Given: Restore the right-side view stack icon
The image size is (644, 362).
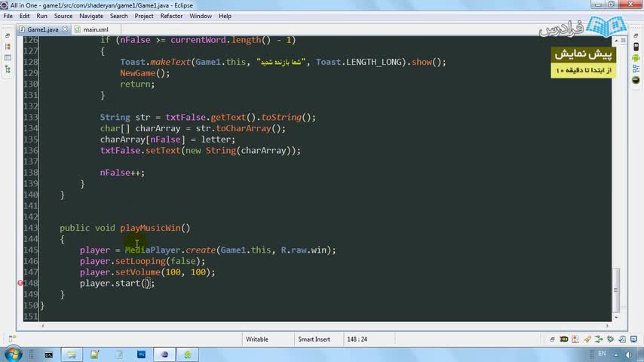Looking at the screenshot, I should (636, 35).
